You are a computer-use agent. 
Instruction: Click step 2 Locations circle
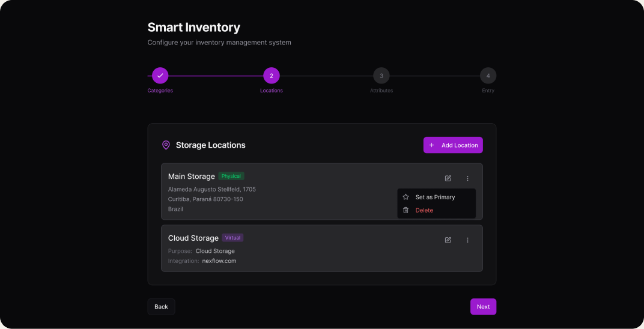pyautogui.click(x=272, y=76)
